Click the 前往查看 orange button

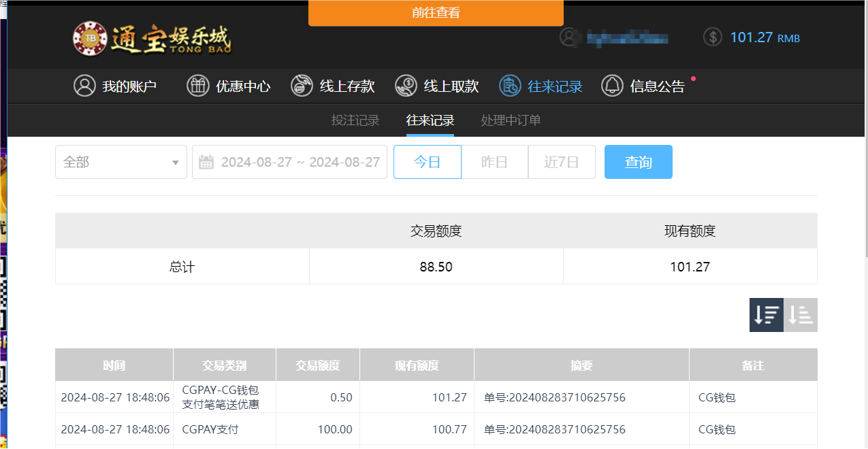(x=436, y=13)
